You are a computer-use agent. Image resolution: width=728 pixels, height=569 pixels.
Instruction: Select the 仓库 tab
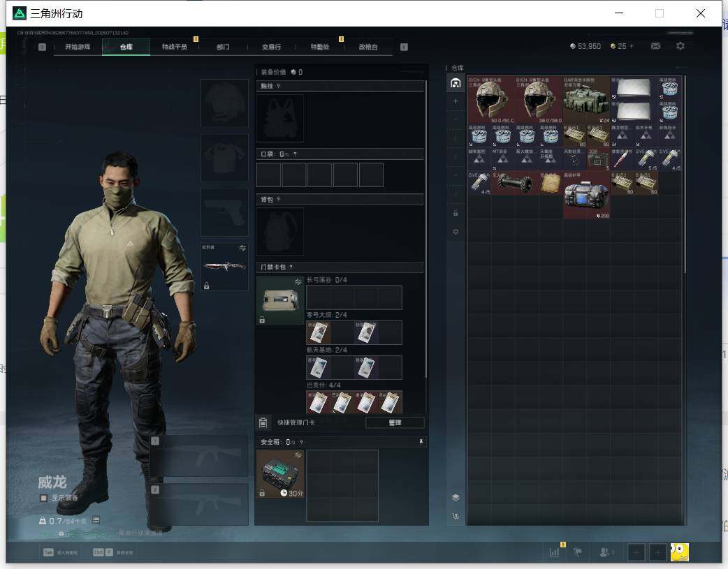pyautogui.click(x=126, y=47)
